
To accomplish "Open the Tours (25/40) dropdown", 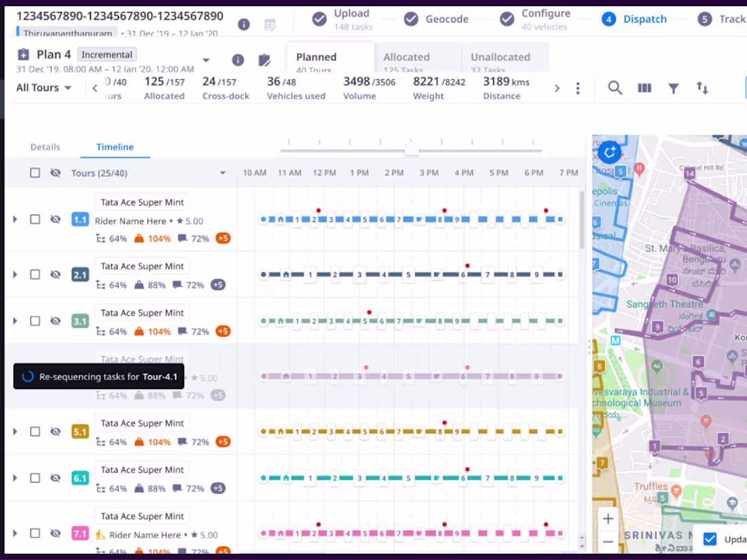I will (223, 172).
